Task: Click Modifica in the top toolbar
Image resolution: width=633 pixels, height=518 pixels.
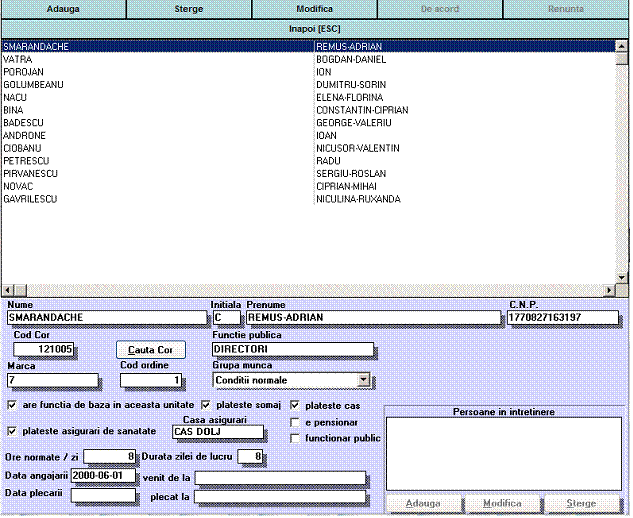Action: pyautogui.click(x=315, y=9)
